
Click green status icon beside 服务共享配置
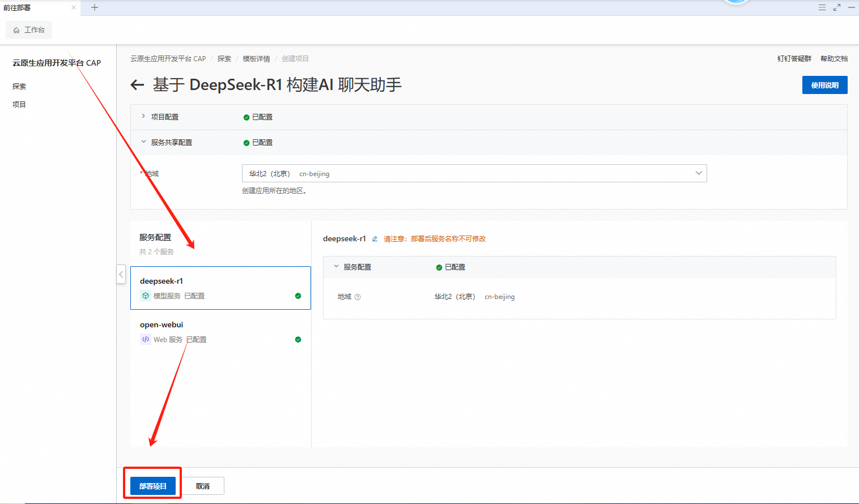(246, 143)
